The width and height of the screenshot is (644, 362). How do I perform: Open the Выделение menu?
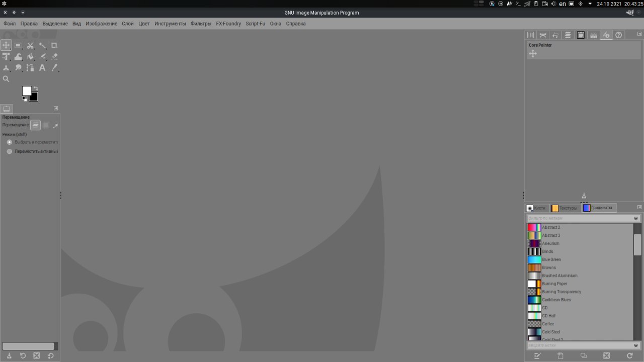pos(55,24)
